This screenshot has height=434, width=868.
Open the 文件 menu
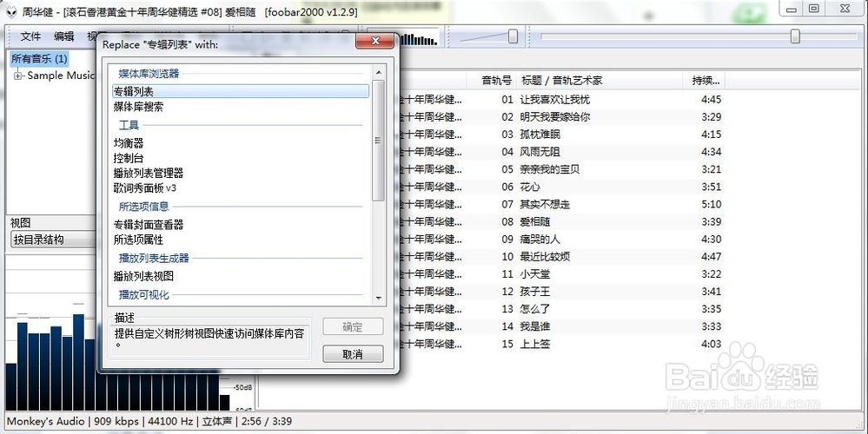coord(30,36)
